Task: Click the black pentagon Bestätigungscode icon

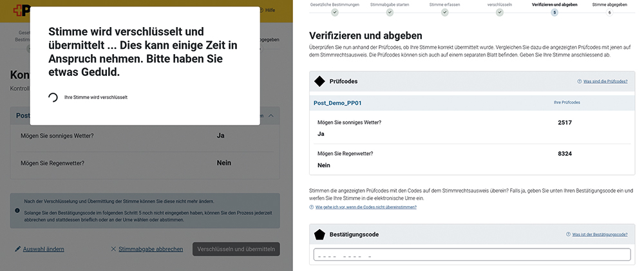Action: 319,234
